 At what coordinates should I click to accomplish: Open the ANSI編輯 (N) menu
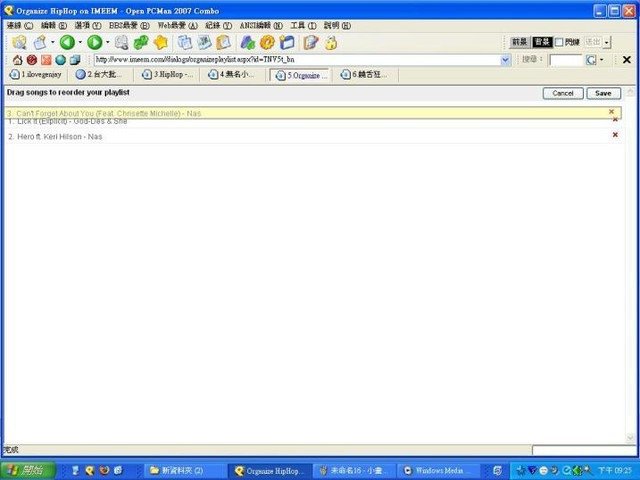point(261,25)
